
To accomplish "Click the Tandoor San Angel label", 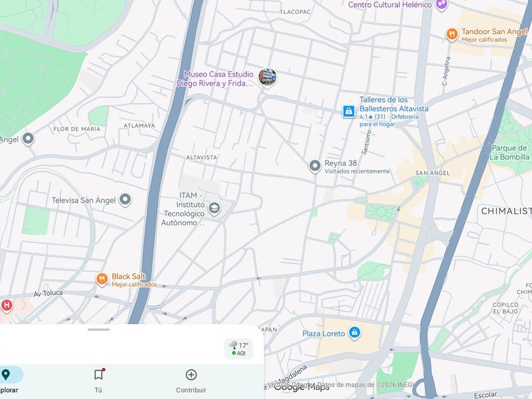I will click(x=495, y=32).
